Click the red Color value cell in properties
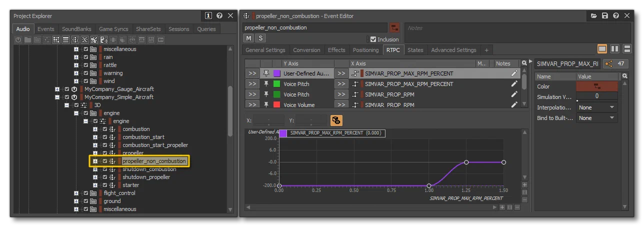This screenshot has height=227, width=644. click(597, 86)
